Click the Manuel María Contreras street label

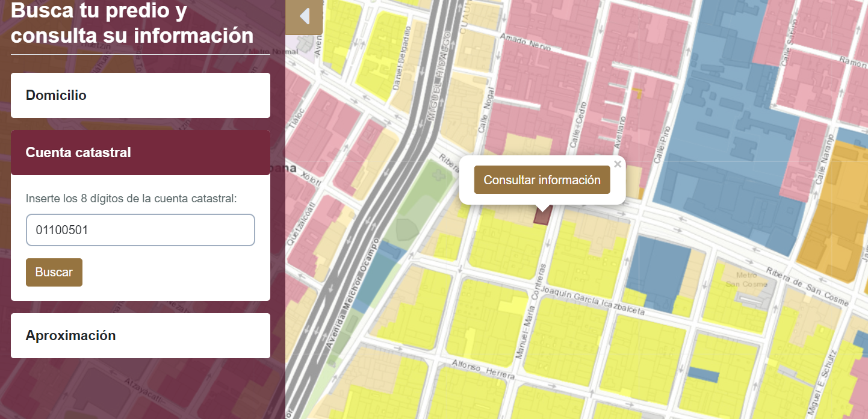click(x=531, y=311)
